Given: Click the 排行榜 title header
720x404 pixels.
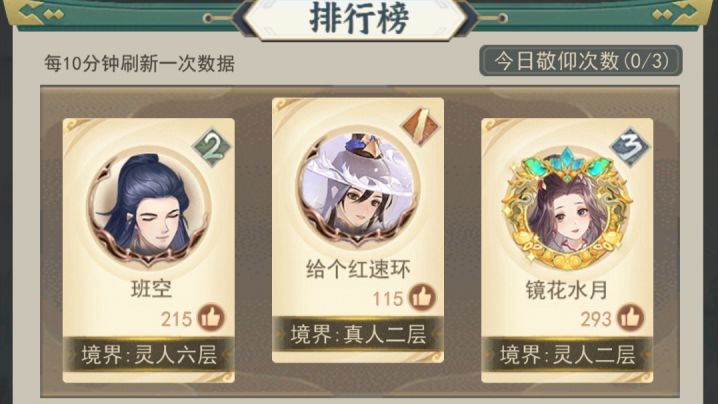Looking at the screenshot, I should point(358,18).
